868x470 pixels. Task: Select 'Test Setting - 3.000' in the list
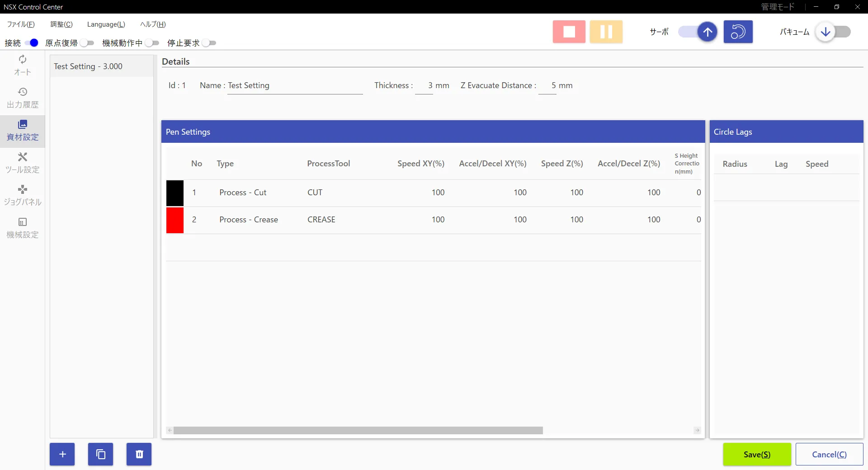101,66
